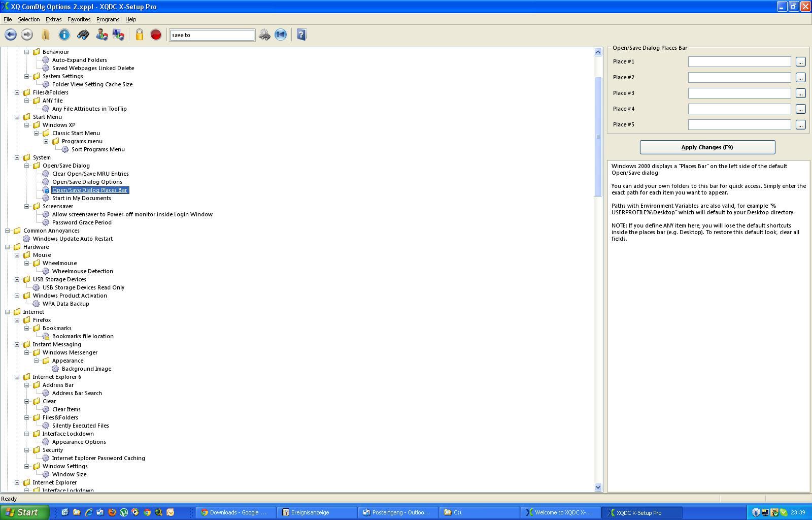812x520 pixels.
Task: Click gear icon of Auto-Expand Folders
Action: [x=46, y=60]
